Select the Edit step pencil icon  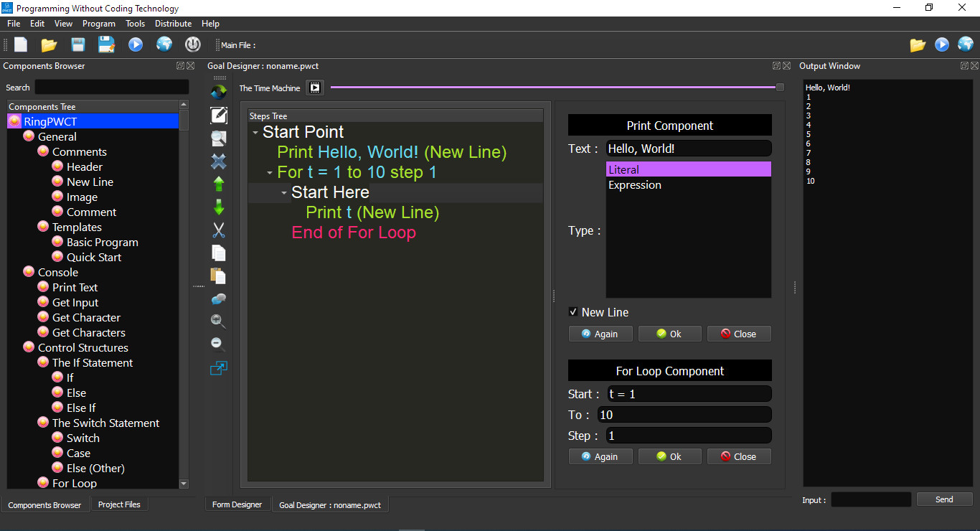coord(218,114)
